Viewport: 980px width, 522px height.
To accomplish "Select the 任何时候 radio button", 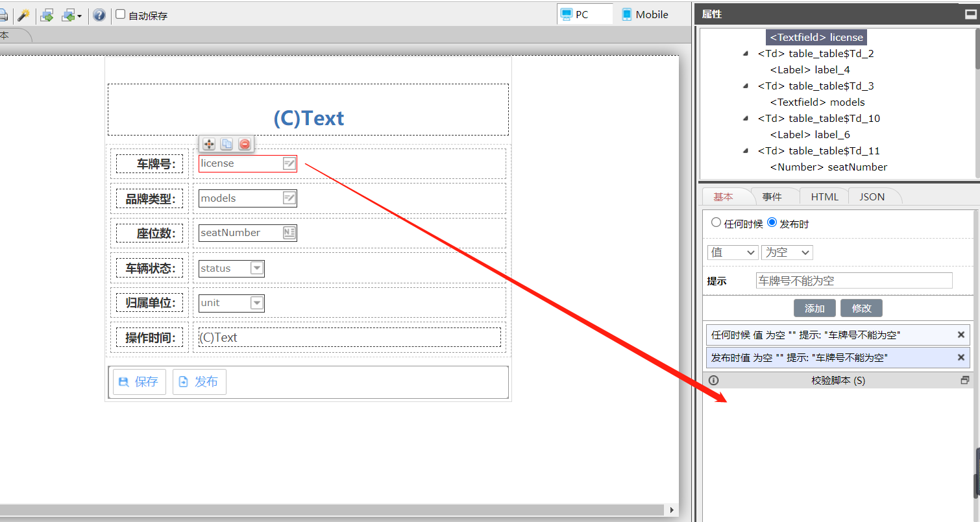I will [716, 222].
